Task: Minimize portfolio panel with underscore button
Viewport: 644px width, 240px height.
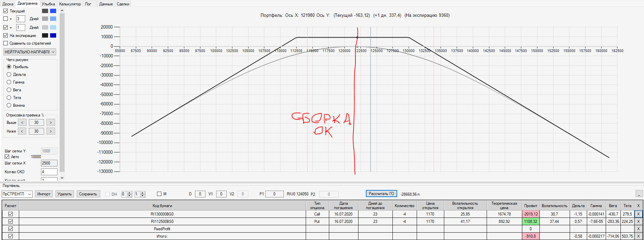Action: point(639,194)
